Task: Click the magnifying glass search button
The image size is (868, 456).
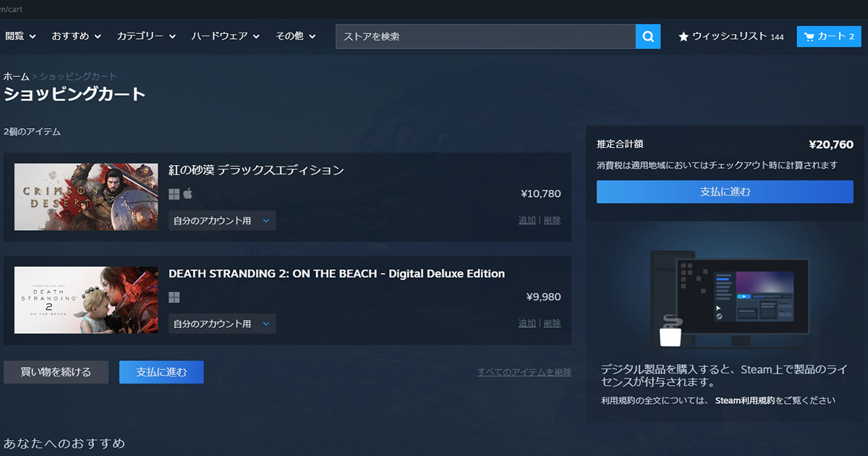Action: [648, 36]
